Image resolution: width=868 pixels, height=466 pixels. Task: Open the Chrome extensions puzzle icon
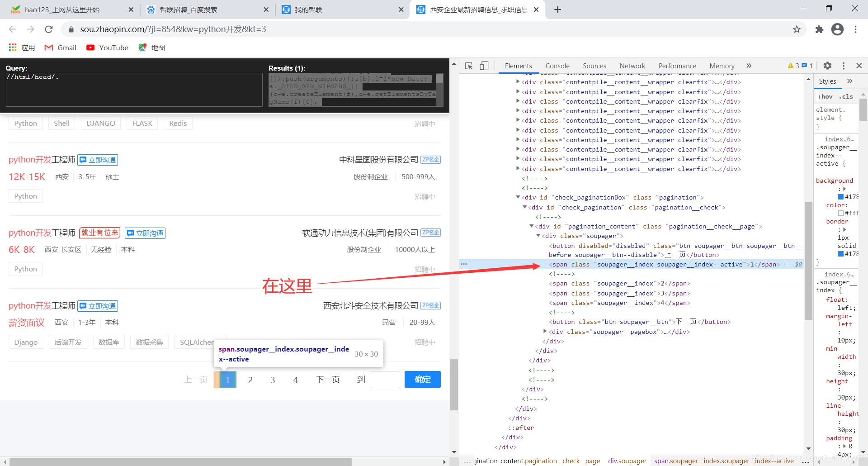[x=819, y=29]
